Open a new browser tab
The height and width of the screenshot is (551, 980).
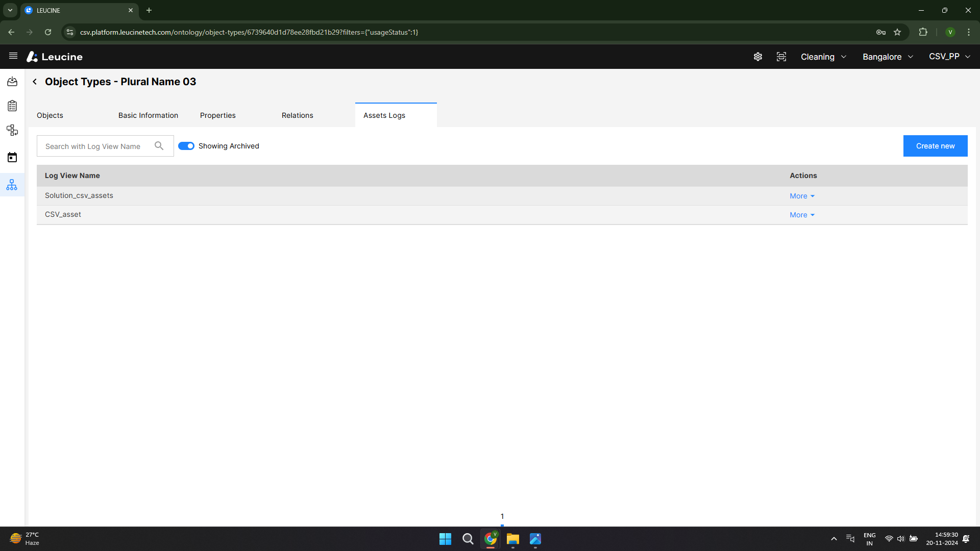click(149, 10)
